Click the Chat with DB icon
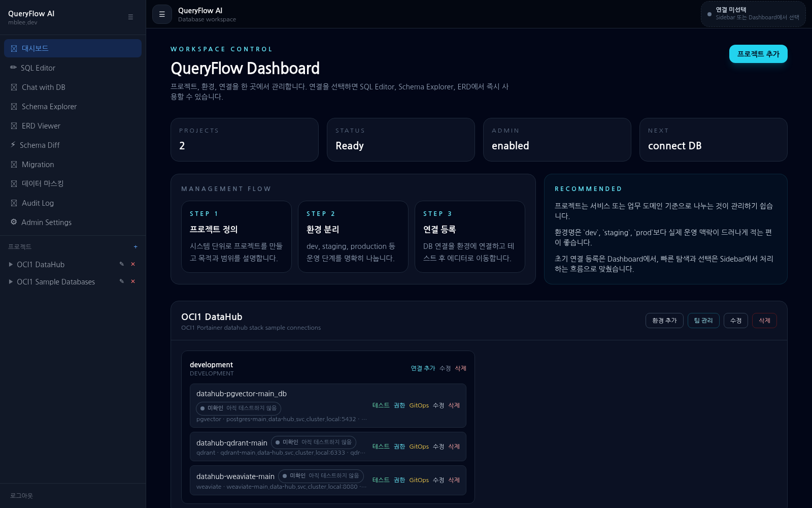 14,87
